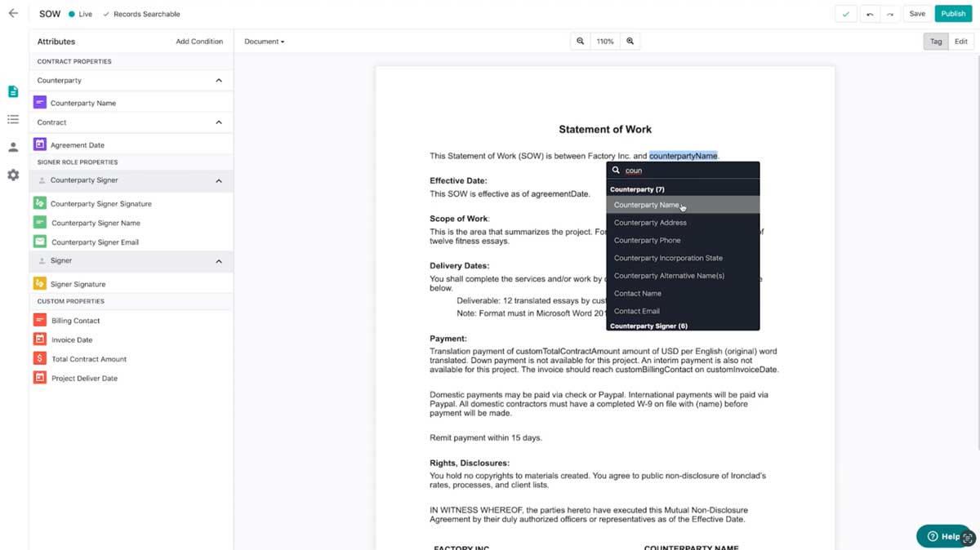980x550 pixels.
Task: Collapse the Counterparty section
Action: click(x=219, y=80)
